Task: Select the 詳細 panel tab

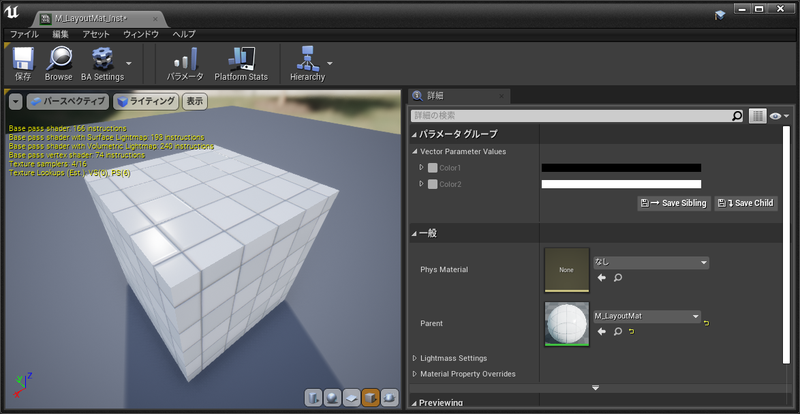Action: point(459,96)
